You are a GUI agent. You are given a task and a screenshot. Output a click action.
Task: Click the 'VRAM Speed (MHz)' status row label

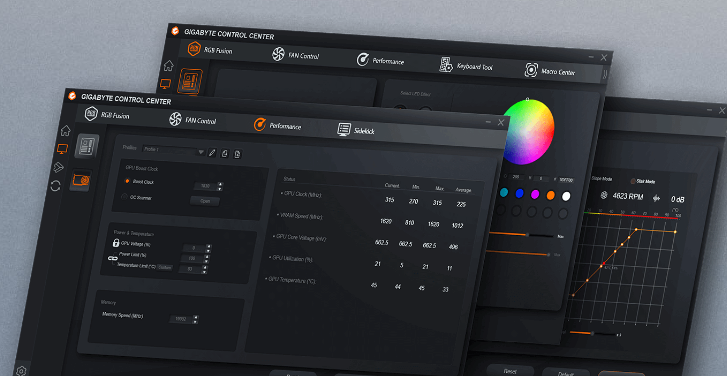click(x=300, y=216)
